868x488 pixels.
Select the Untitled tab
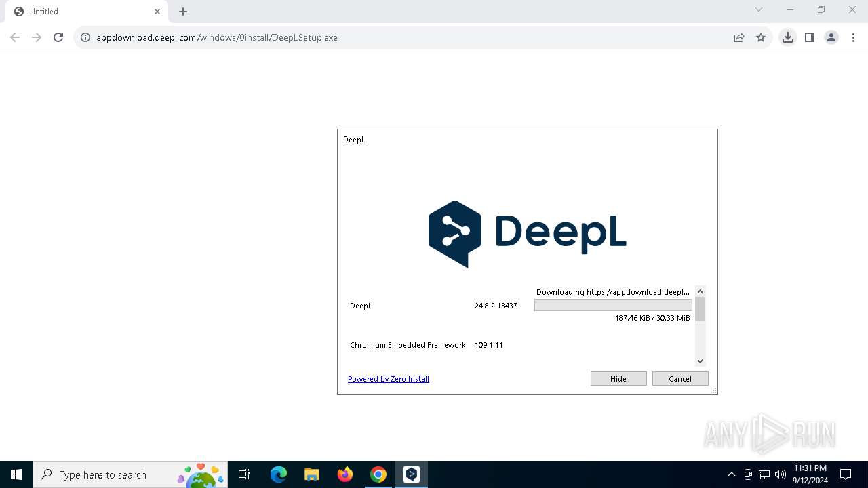[x=87, y=12]
